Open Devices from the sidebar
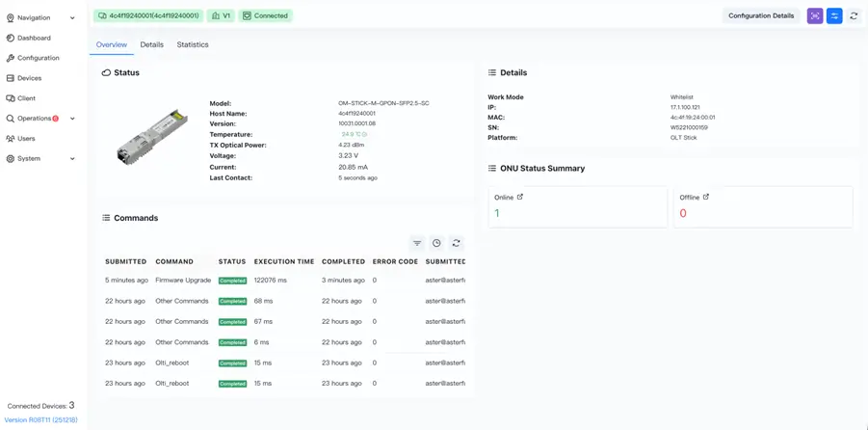Viewport: 868px width, 430px height. pyautogui.click(x=29, y=78)
